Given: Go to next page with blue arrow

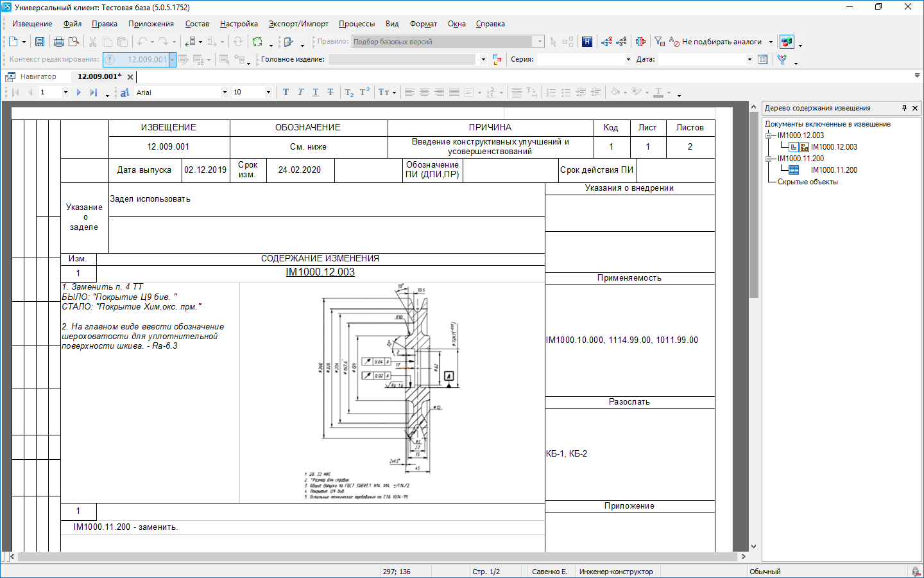Looking at the screenshot, I should pos(78,92).
